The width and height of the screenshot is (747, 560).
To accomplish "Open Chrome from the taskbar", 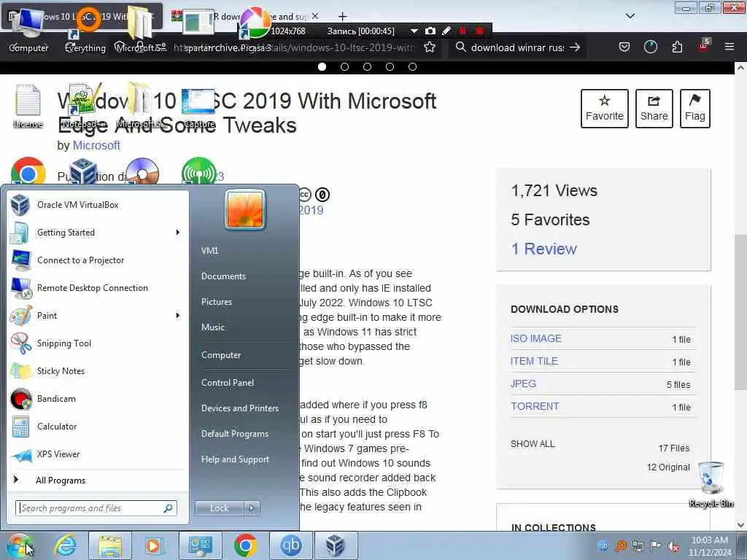I will (x=245, y=545).
